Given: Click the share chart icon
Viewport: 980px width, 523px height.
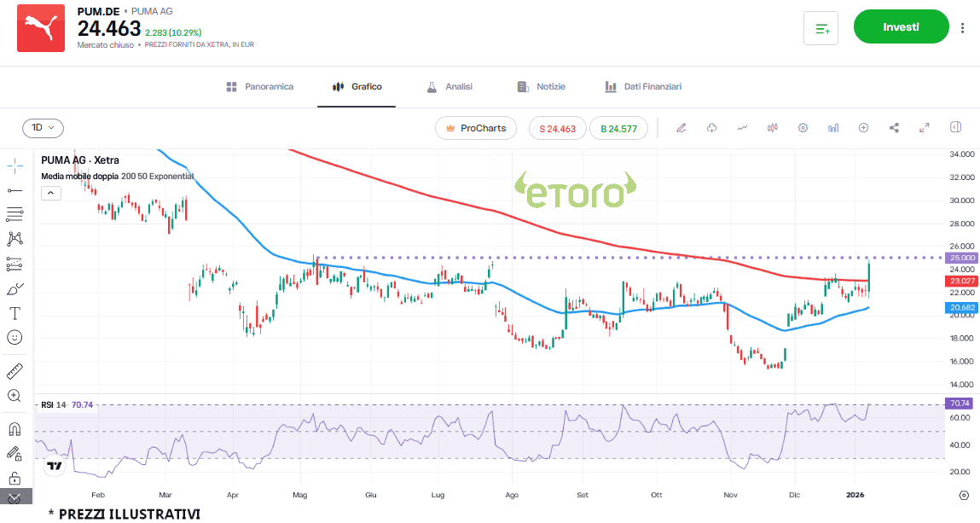Looking at the screenshot, I should (894, 128).
